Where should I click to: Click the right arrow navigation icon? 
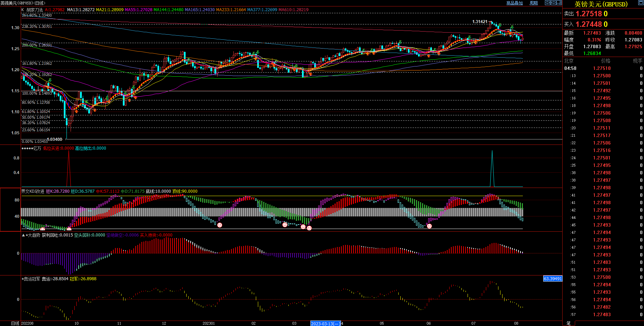tap(553, 3)
